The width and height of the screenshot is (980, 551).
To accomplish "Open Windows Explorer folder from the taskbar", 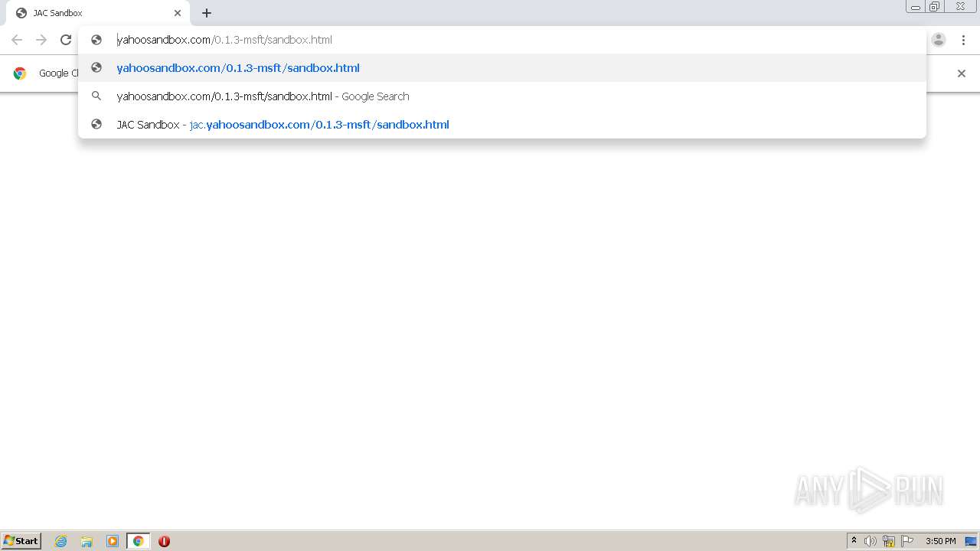I will click(87, 541).
